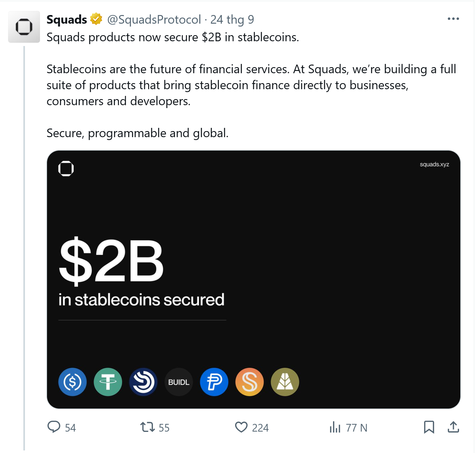Click the squads.xyz text in image
Viewport: 476px width, 453px height.
click(x=434, y=164)
